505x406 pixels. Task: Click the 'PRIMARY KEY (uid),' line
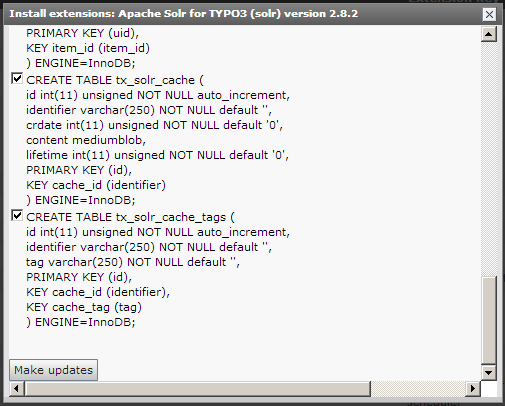click(x=82, y=33)
